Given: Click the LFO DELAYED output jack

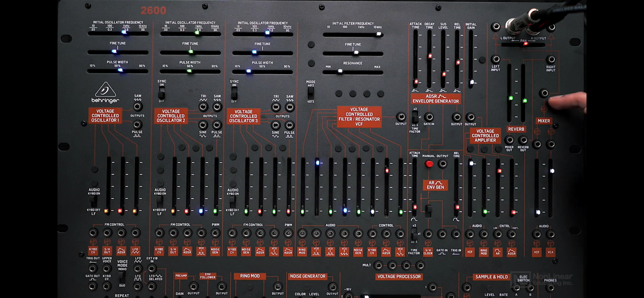Looking at the screenshot, I should (x=151, y=286).
